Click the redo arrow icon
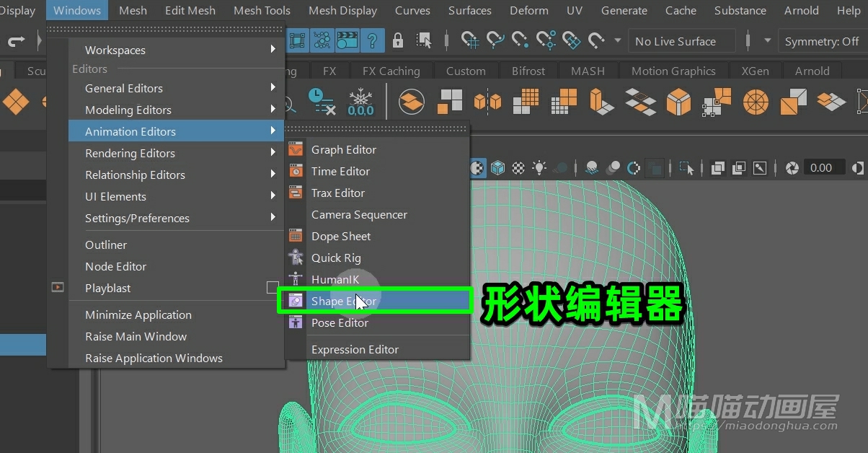This screenshot has height=453, width=868. (x=17, y=41)
